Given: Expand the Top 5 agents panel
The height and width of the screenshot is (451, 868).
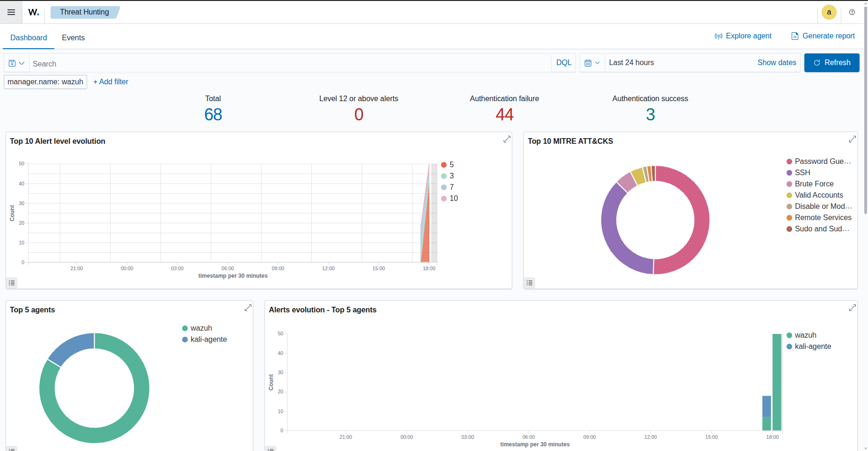Looking at the screenshot, I should (x=248, y=308).
